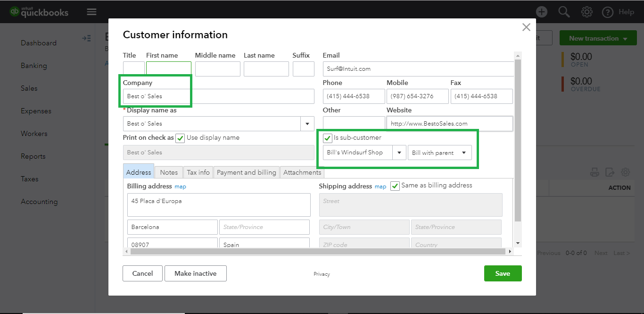Open the top bar settings gear
Screen dimensions: 644x314
(587, 12)
